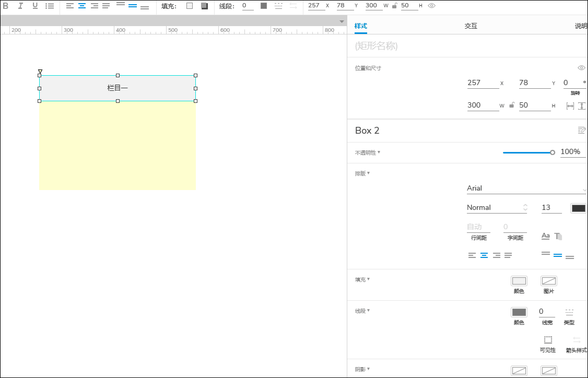This screenshot has height=378, width=588.
Task: Click the panel Y value 78
Action: click(535, 83)
